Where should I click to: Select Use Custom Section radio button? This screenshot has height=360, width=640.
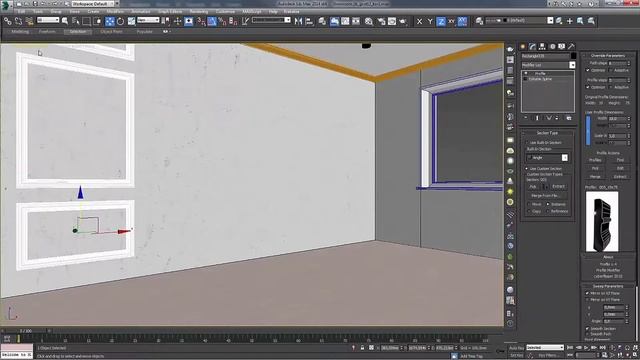point(527,169)
